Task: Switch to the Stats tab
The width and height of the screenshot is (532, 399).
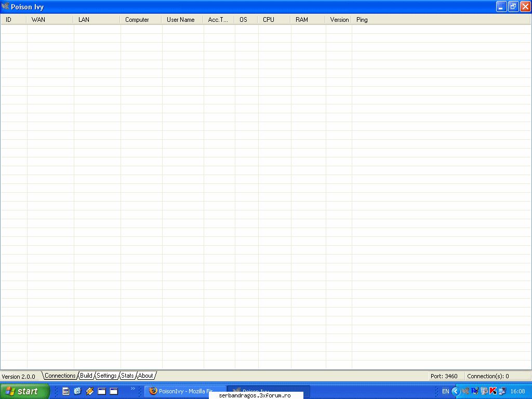Action: [128, 376]
